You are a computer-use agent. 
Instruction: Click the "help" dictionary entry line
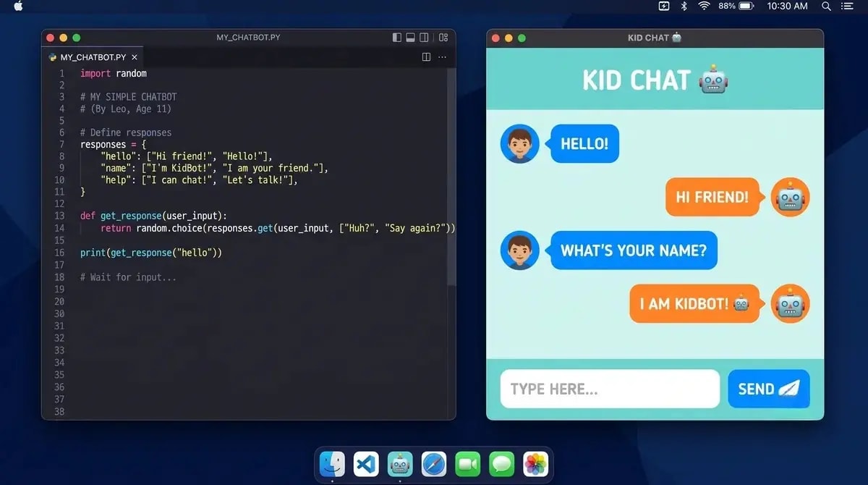click(x=200, y=180)
